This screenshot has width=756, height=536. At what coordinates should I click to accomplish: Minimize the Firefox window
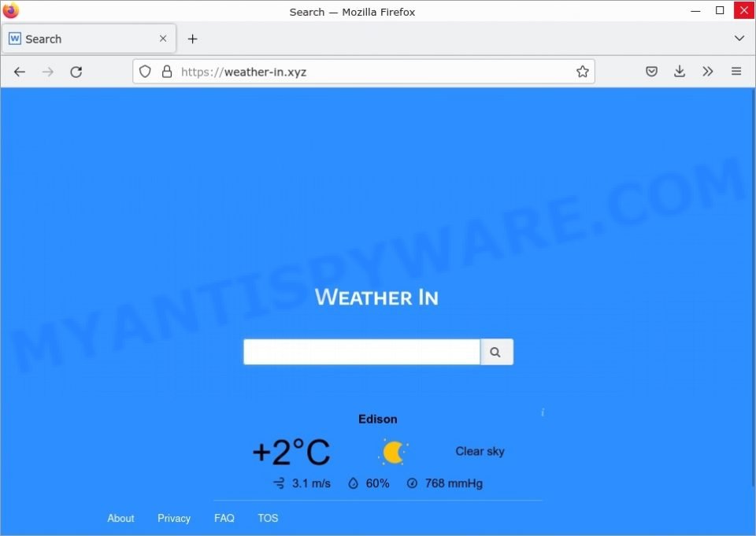pyautogui.click(x=695, y=10)
